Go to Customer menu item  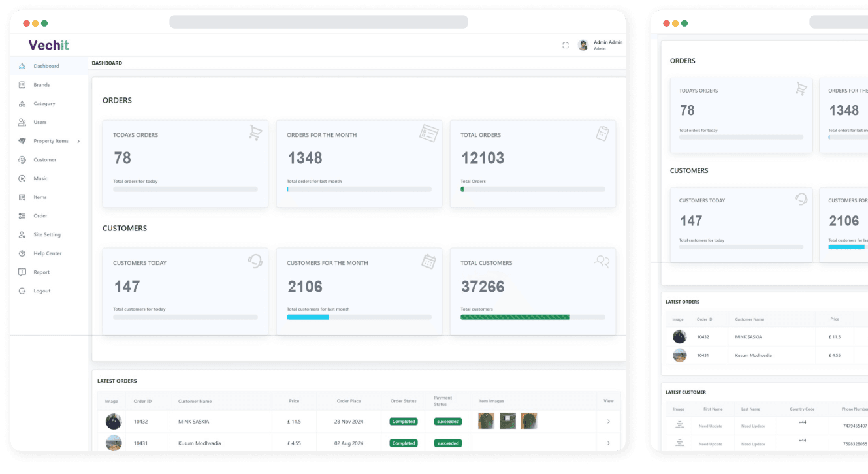(x=44, y=160)
